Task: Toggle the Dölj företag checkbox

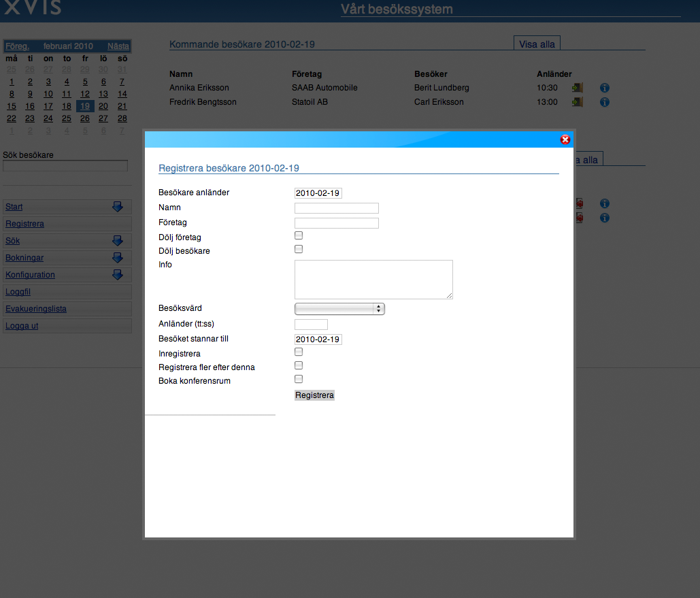Action: [x=299, y=235]
